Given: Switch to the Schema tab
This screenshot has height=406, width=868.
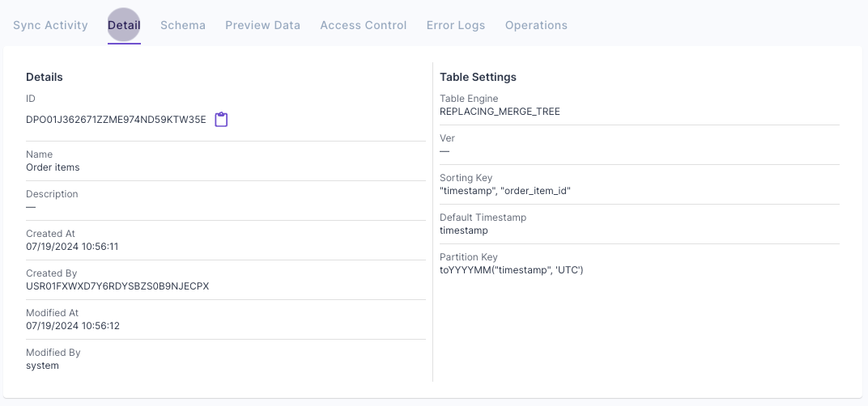Looking at the screenshot, I should (x=183, y=25).
